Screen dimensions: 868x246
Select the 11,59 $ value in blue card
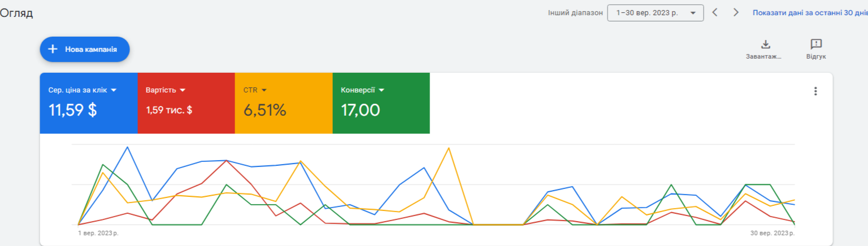coord(73,110)
